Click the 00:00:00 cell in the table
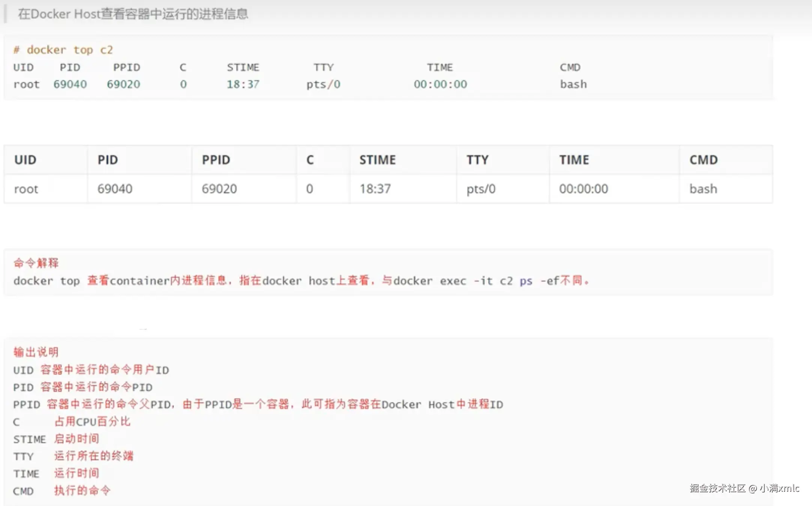 click(x=583, y=189)
